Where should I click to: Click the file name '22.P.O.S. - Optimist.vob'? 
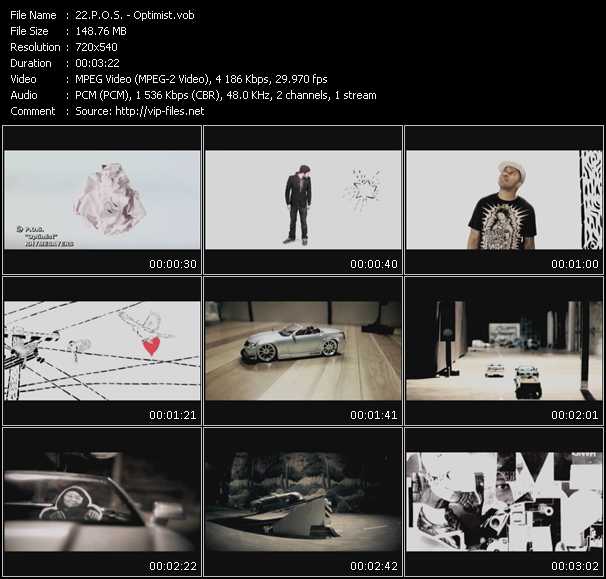point(135,15)
